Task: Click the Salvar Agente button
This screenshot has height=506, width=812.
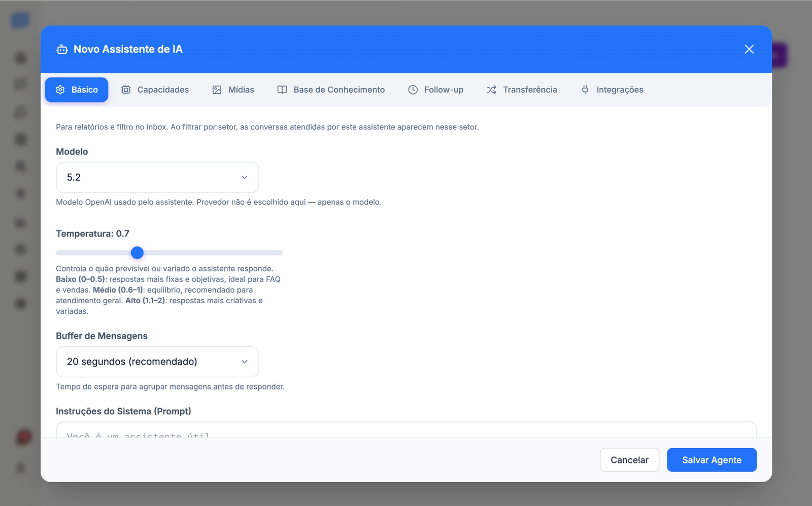Action: tap(712, 460)
